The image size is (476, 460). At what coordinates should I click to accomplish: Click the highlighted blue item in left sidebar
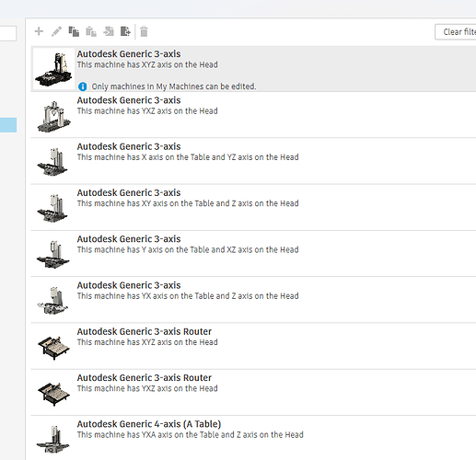tap(8, 125)
